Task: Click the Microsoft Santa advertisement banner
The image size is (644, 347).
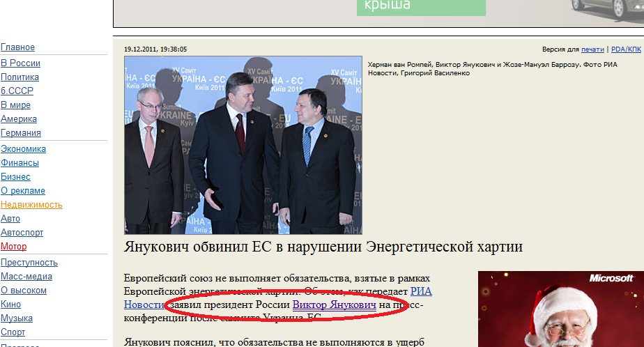Action: (x=561, y=309)
